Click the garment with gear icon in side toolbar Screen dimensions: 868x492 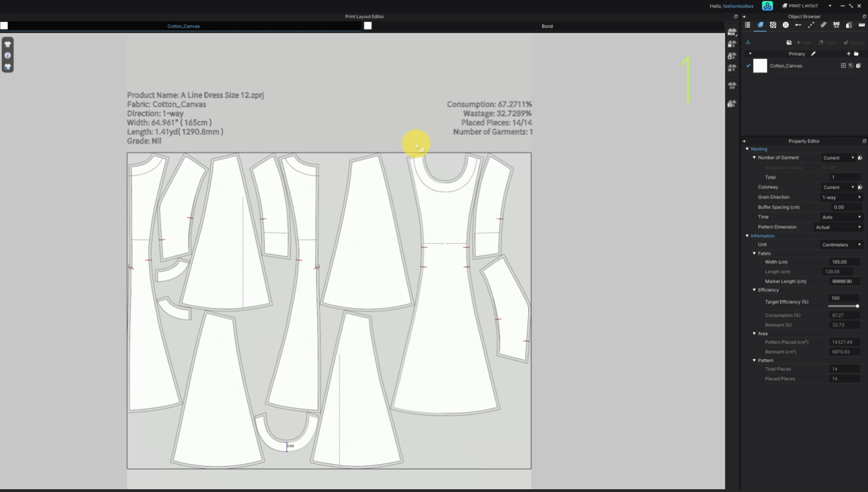(x=732, y=56)
